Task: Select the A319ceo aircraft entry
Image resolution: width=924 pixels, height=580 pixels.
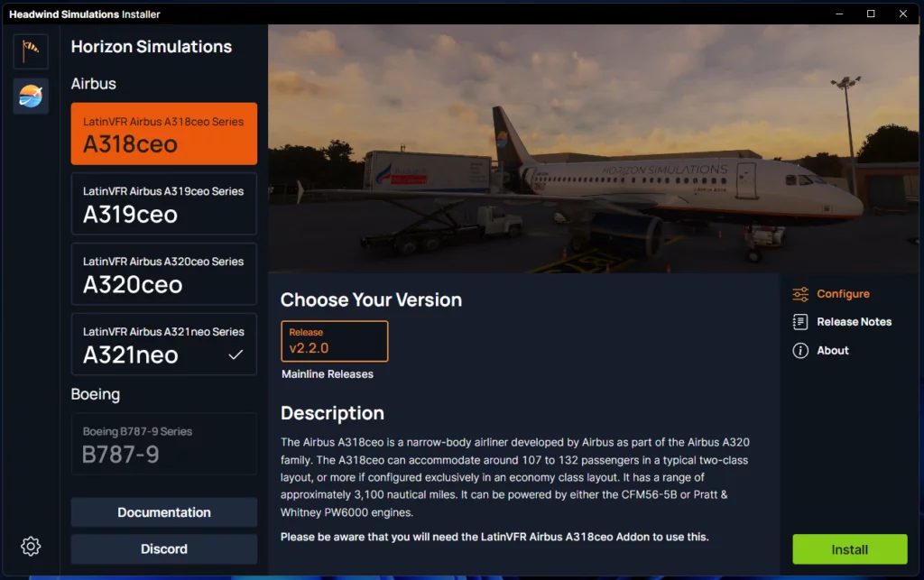Action: (164, 204)
